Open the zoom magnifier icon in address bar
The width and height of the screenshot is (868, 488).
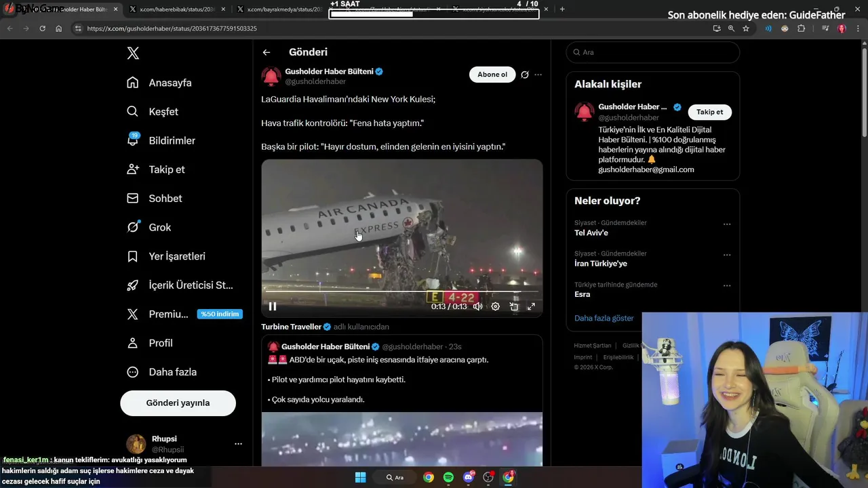731,28
